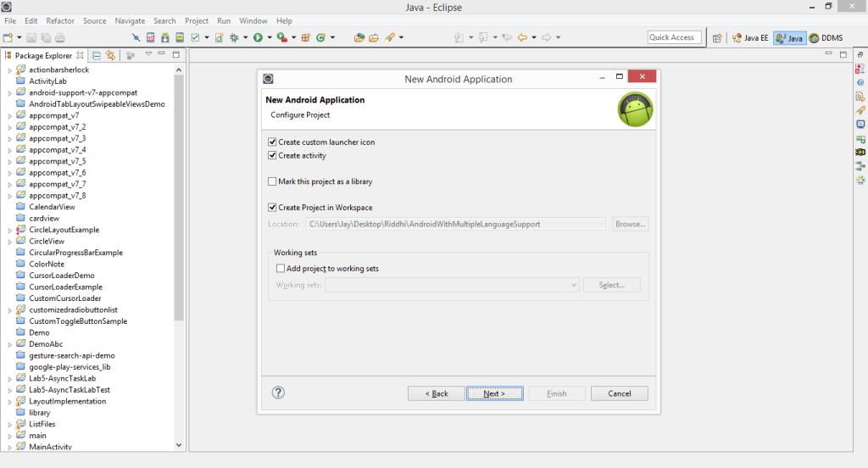This screenshot has width=868, height=468.
Task: Open Package Explorer View Menu triangle
Action: 148,54
